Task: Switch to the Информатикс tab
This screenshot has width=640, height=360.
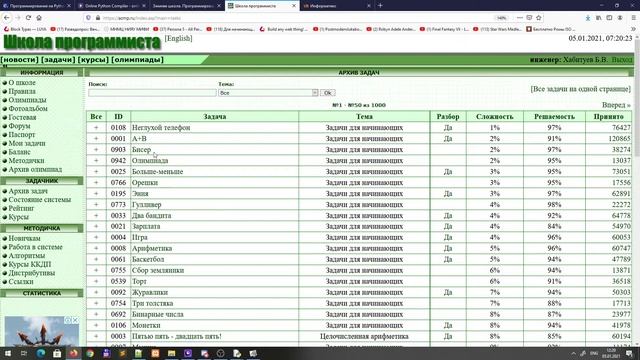Action: coord(336,6)
